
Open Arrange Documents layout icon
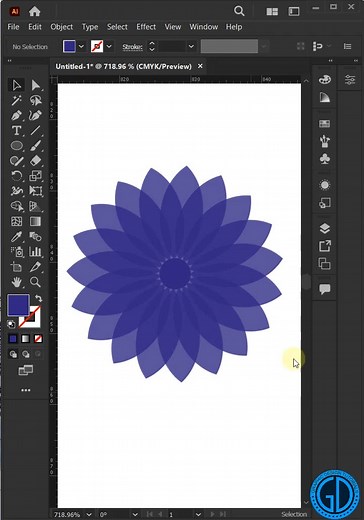click(272, 12)
